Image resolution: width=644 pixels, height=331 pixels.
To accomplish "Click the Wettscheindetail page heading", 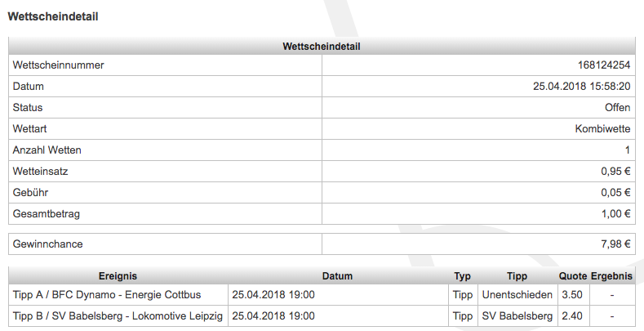I will [53, 17].
